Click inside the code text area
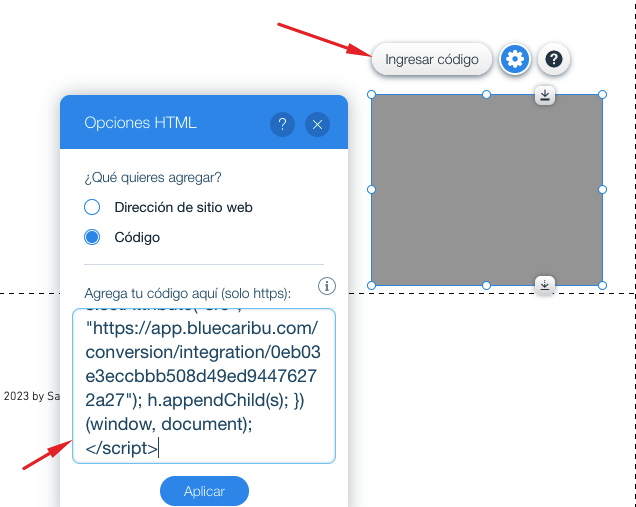636x507 pixels. click(204, 386)
